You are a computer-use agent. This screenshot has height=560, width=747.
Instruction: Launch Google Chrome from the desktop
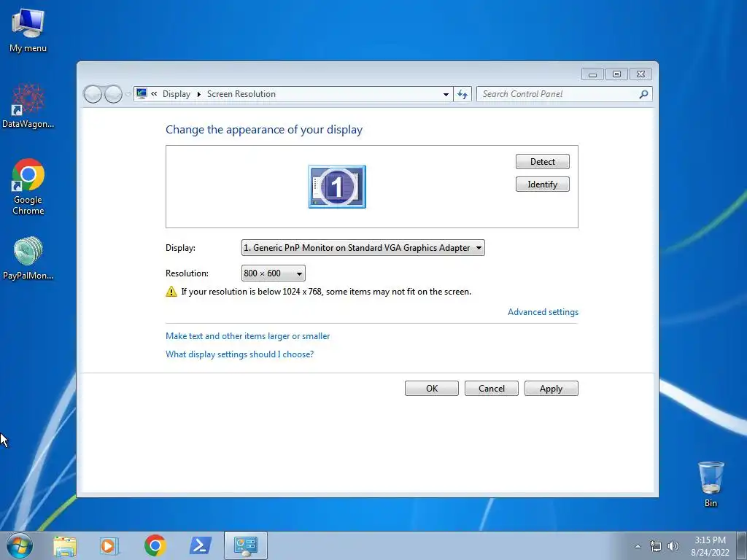click(x=28, y=187)
